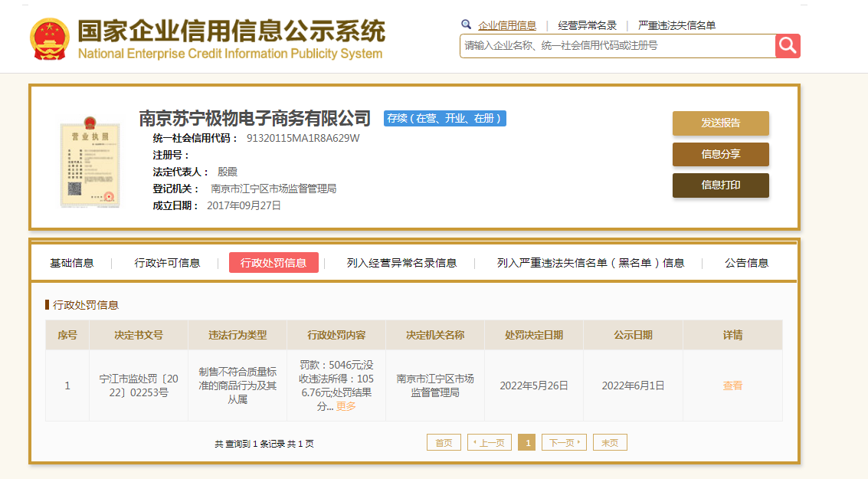Click 决定书文号 column header
Screen dimensions: 868x479
(x=139, y=335)
